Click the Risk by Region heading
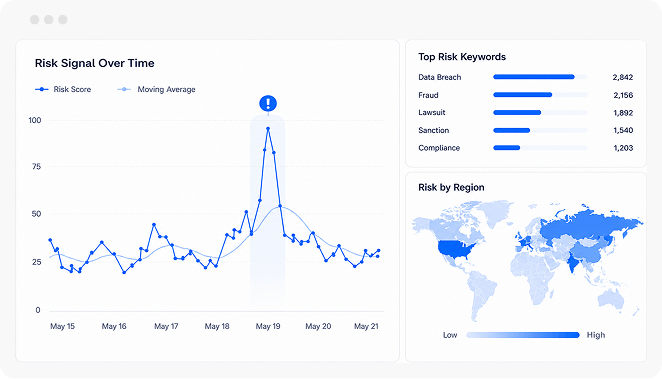662x379 pixels. coord(451,187)
